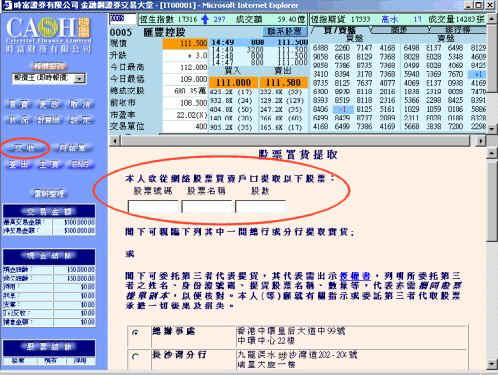Click the orange 賣出 price 111.500
The height and width of the screenshot is (375, 498).
point(283,82)
